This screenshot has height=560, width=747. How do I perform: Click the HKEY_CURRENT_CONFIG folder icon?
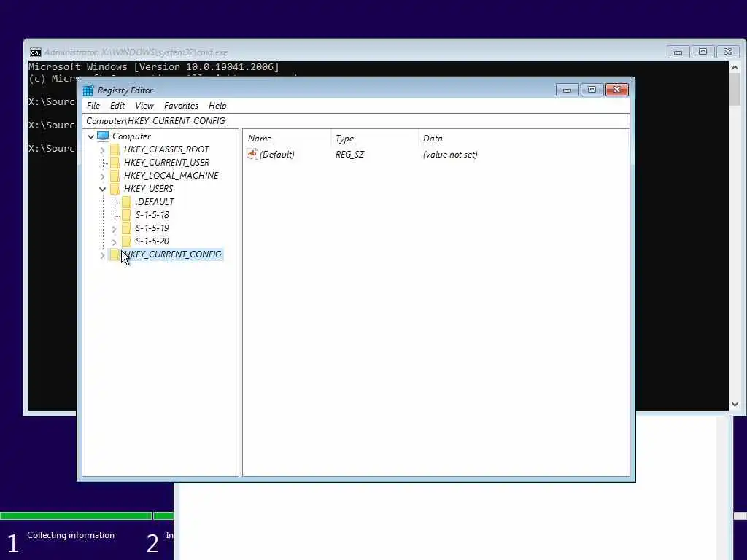(x=115, y=254)
